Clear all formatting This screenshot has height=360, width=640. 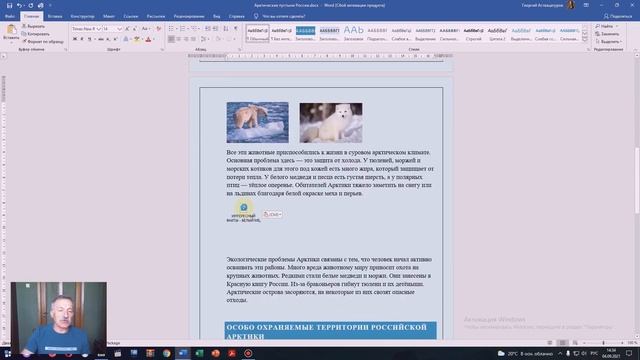point(159,29)
